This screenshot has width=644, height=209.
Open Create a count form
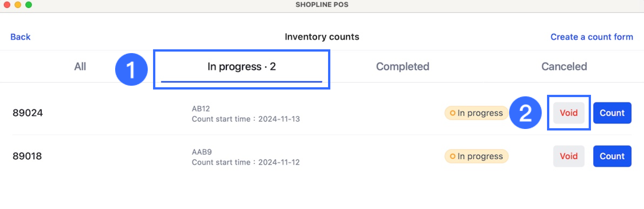(591, 37)
